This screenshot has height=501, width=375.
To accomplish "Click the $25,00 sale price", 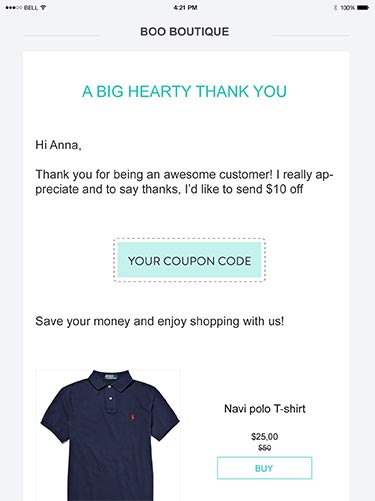I will (x=265, y=436).
